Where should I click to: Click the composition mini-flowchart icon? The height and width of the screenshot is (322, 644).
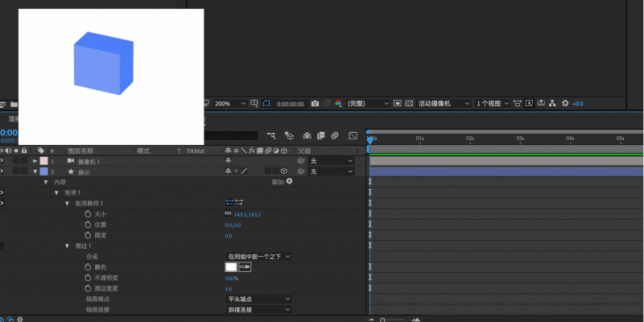click(271, 134)
